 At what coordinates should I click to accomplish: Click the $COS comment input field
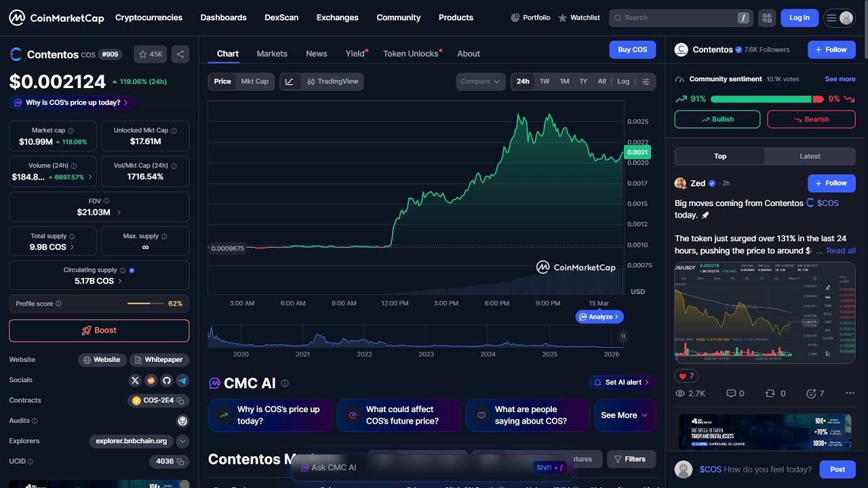pos(756,469)
